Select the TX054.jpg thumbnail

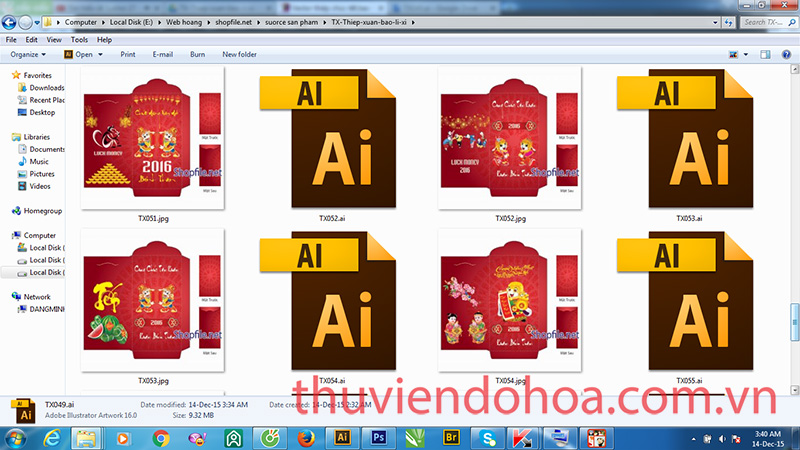(510, 301)
